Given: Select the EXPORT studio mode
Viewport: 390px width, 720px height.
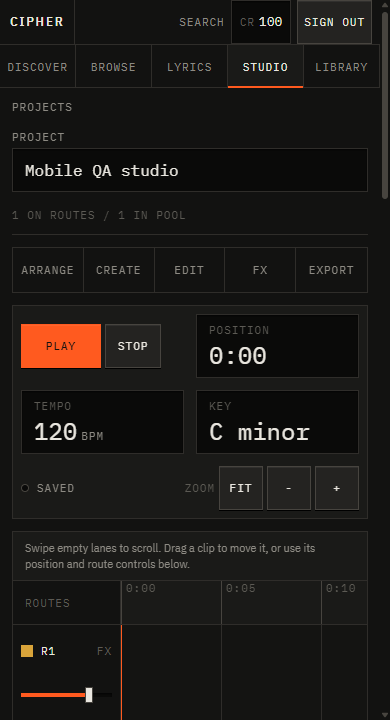Looking at the screenshot, I should 331,270.
